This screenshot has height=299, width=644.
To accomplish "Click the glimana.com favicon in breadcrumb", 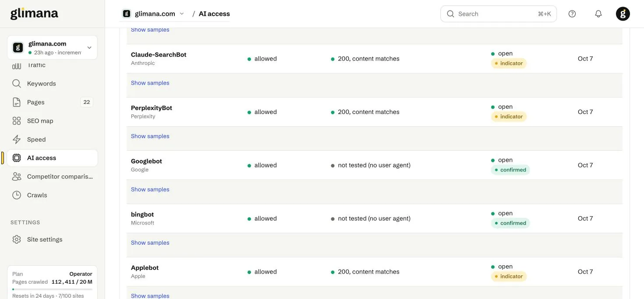I will click(127, 14).
